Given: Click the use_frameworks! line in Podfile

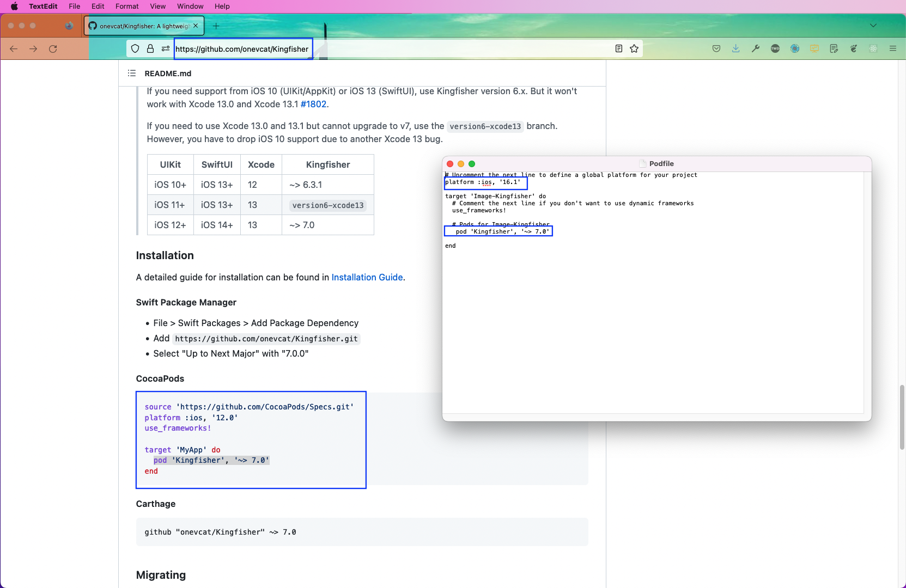Looking at the screenshot, I should [479, 210].
